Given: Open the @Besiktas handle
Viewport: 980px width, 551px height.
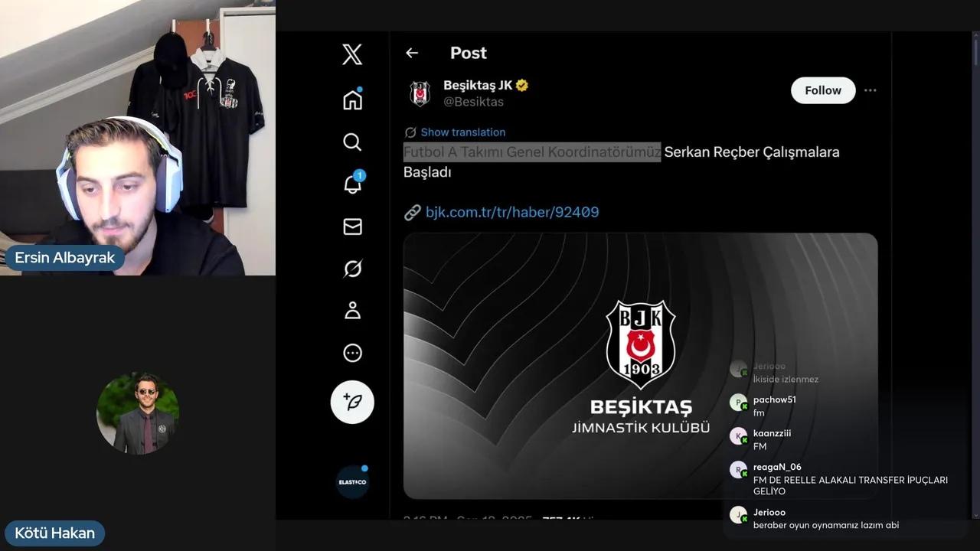Looking at the screenshot, I should point(473,102).
